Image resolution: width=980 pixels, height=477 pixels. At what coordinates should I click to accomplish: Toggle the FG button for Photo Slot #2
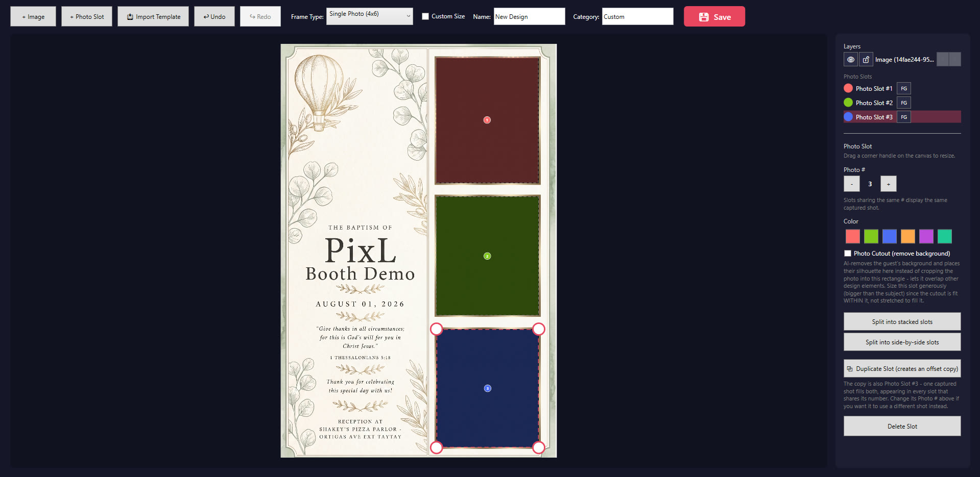point(904,103)
